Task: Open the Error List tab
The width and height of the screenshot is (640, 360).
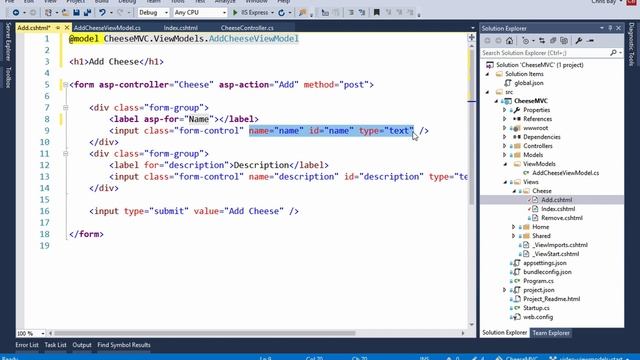Action: [x=27, y=345]
